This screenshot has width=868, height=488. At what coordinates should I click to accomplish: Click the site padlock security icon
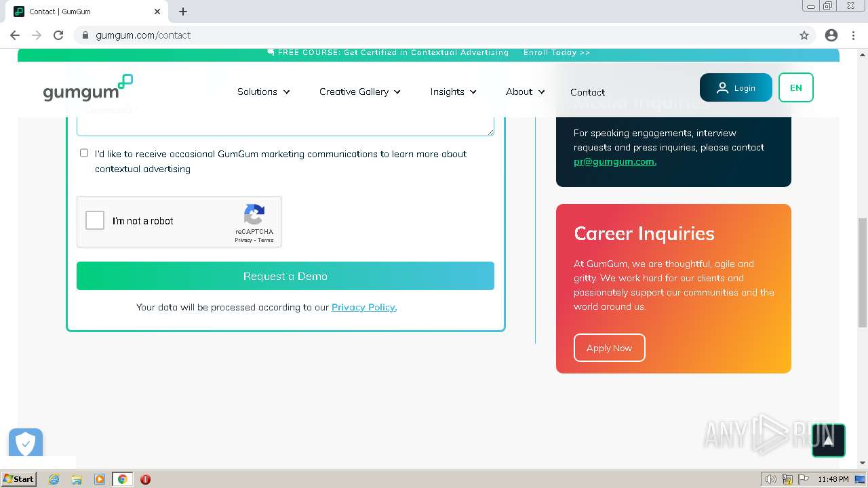85,35
